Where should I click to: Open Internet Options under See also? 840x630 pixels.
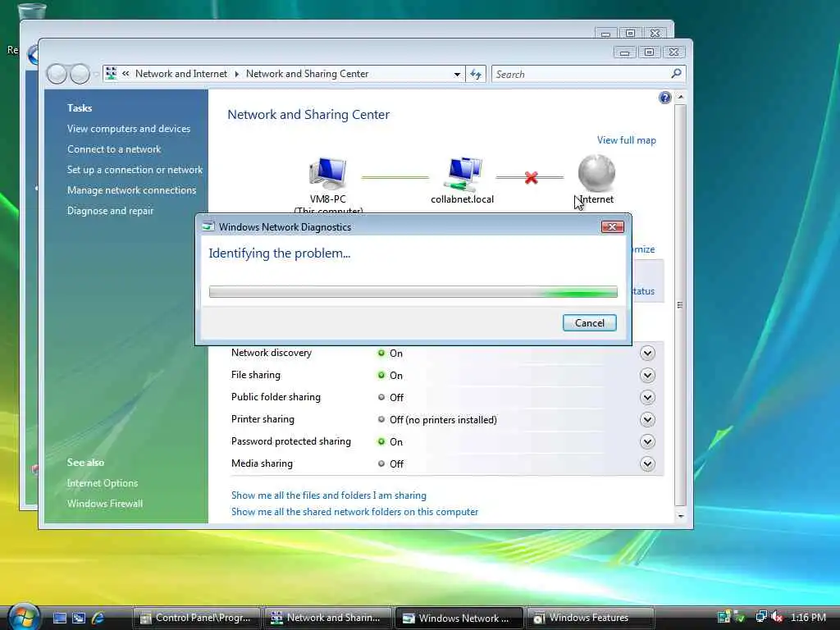[103, 482]
